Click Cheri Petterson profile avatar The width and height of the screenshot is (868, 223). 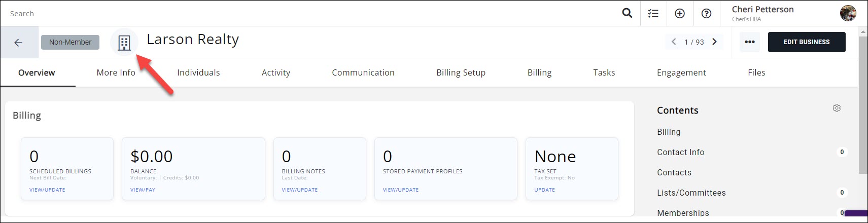[848, 14]
